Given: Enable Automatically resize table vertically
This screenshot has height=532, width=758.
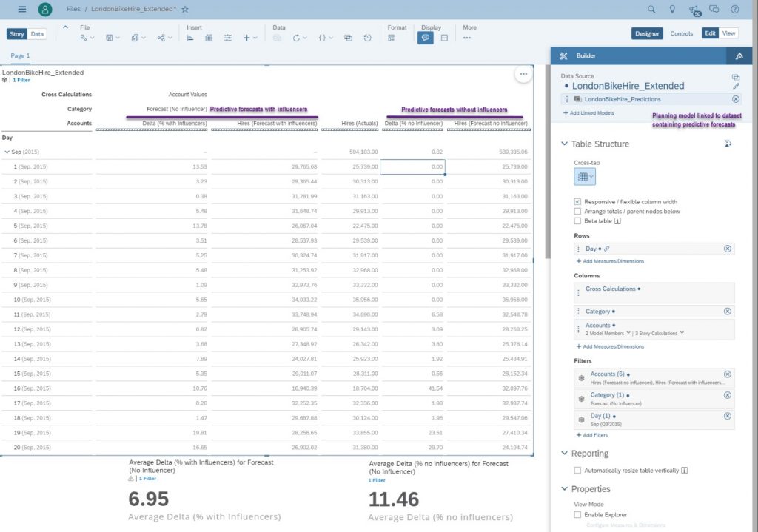Looking at the screenshot, I should point(577,470).
